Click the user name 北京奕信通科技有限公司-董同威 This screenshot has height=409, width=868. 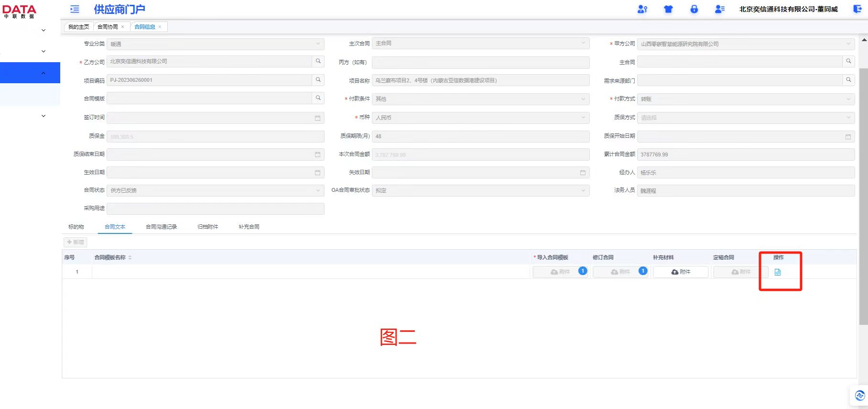[x=789, y=9]
